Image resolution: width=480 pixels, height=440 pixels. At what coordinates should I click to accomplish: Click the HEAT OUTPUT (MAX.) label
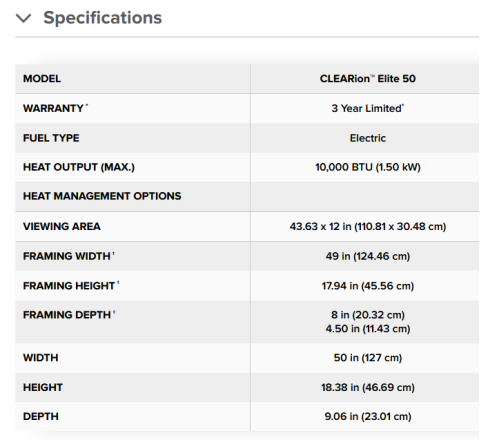(79, 167)
